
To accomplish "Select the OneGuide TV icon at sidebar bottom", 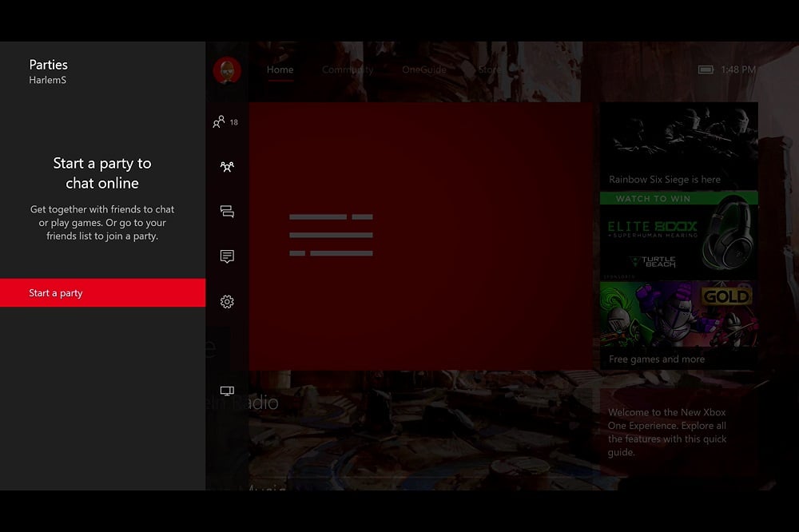I will click(x=226, y=391).
